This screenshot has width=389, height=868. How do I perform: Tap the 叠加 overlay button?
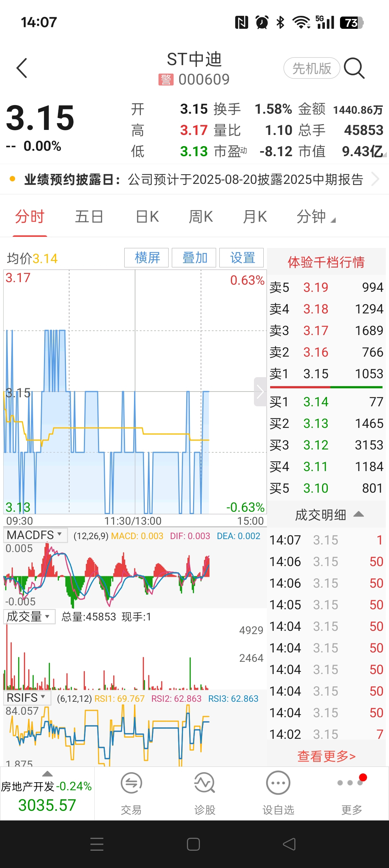pyautogui.click(x=194, y=258)
